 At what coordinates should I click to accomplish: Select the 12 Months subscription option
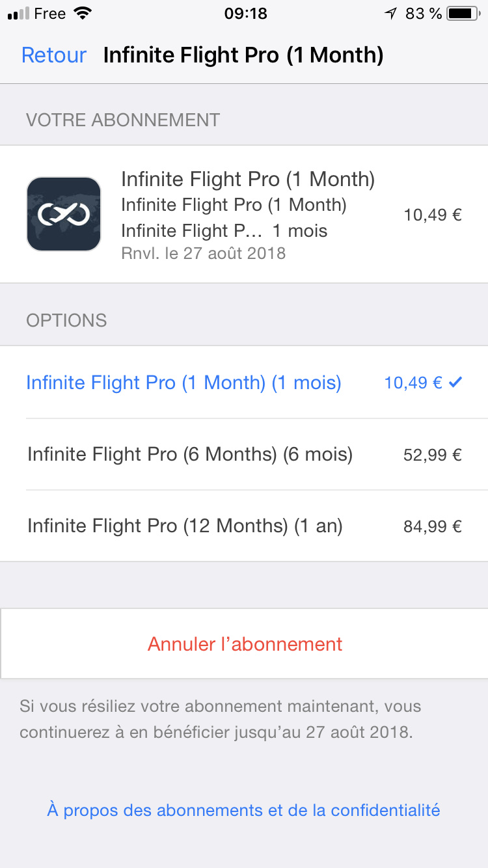185,526
